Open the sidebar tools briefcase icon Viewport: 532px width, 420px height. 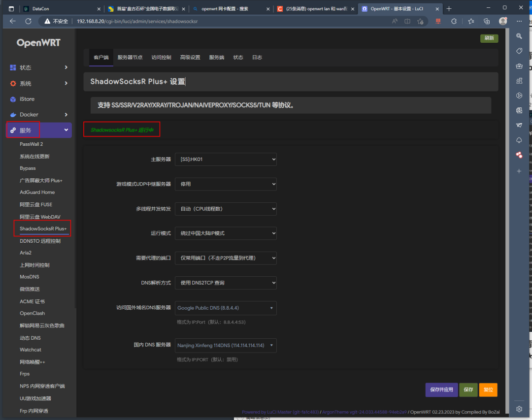point(519,66)
